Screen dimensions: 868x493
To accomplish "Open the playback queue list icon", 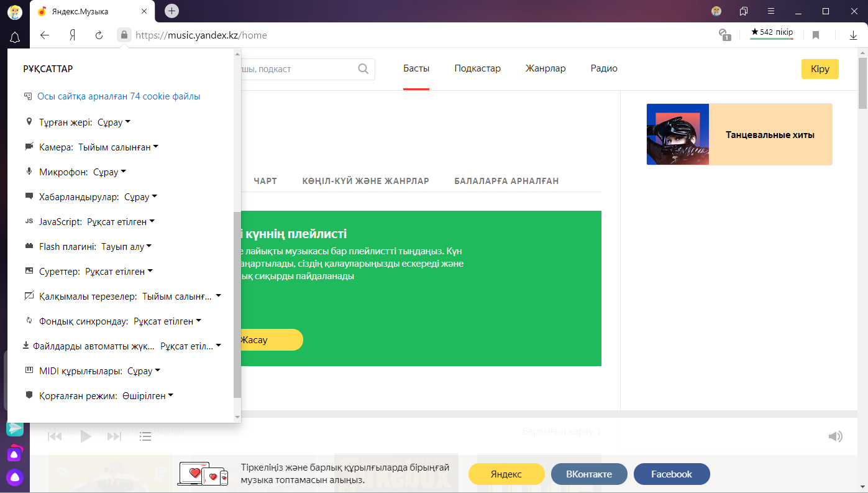I will (x=145, y=436).
